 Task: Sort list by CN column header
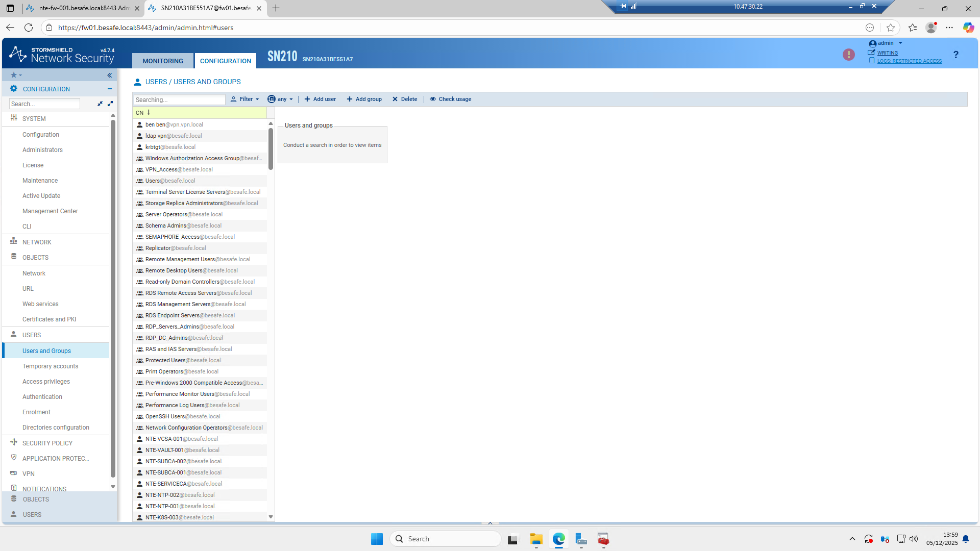click(200, 113)
